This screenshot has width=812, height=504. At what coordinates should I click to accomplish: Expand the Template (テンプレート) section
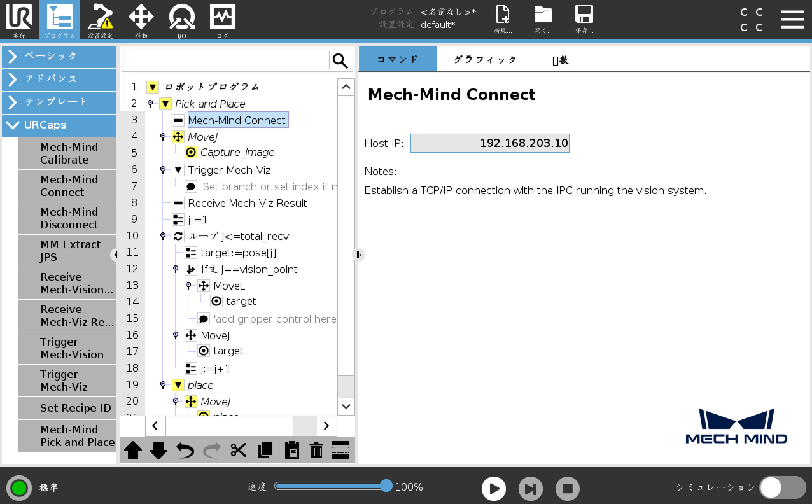59,102
